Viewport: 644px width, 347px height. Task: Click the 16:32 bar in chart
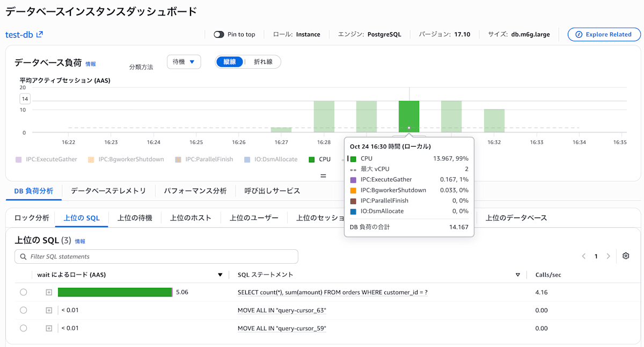494,121
